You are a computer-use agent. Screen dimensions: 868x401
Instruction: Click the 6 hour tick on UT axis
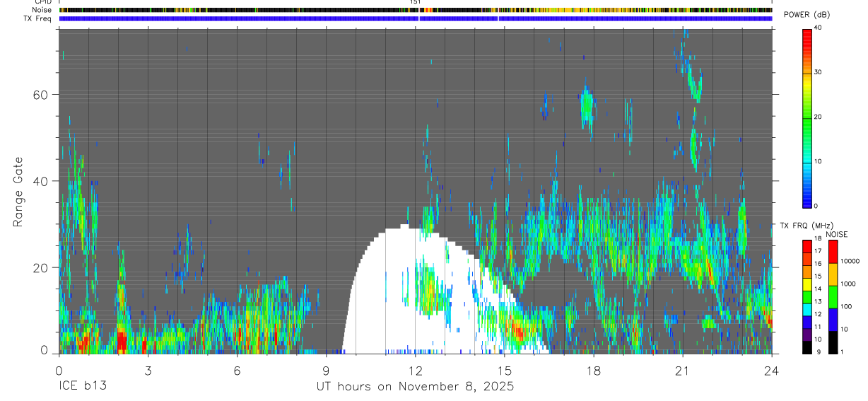(237, 371)
